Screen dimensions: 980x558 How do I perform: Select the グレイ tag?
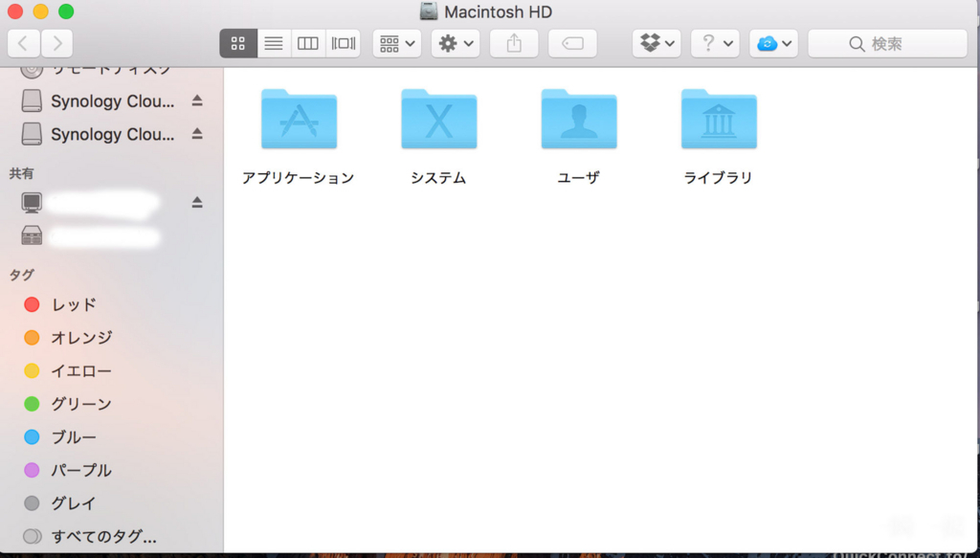(x=60, y=503)
